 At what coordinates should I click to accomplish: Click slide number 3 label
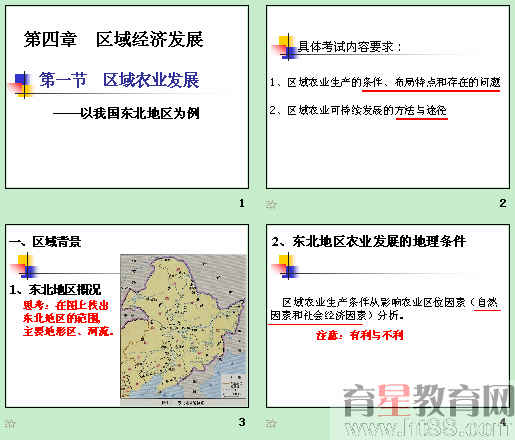point(242,422)
